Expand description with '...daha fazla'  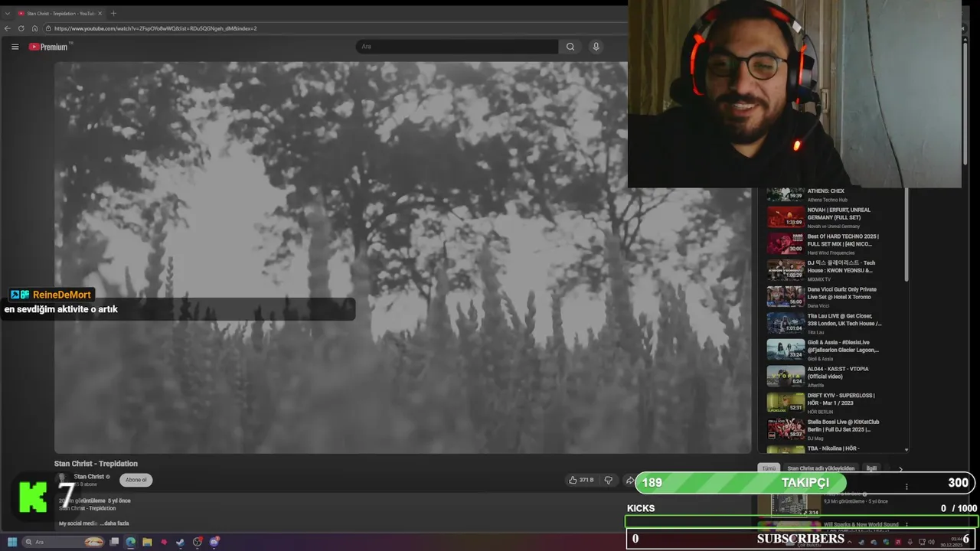coord(114,523)
